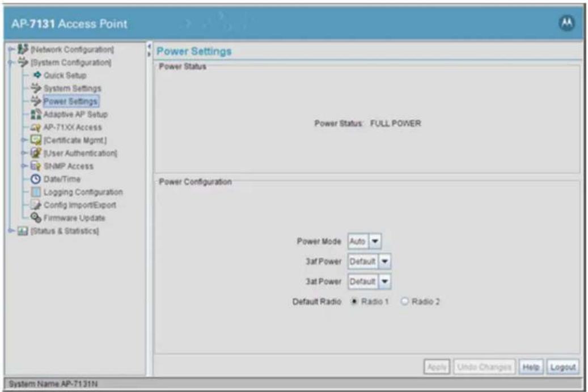The height and width of the screenshot is (392, 588).
Task: Select the Power Settings tree item
Action: click(71, 101)
